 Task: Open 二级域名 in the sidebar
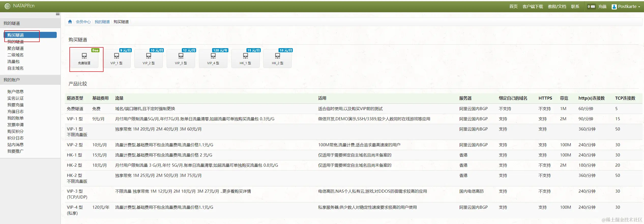click(16, 55)
